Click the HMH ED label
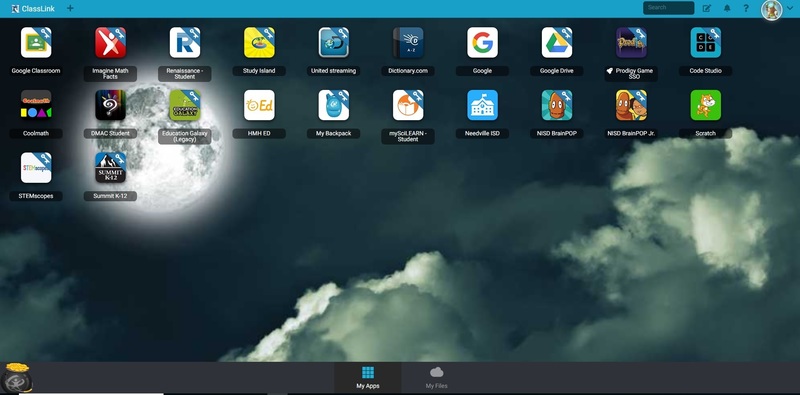The height and width of the screenshot is (395, 800). (x=259, y=134)
